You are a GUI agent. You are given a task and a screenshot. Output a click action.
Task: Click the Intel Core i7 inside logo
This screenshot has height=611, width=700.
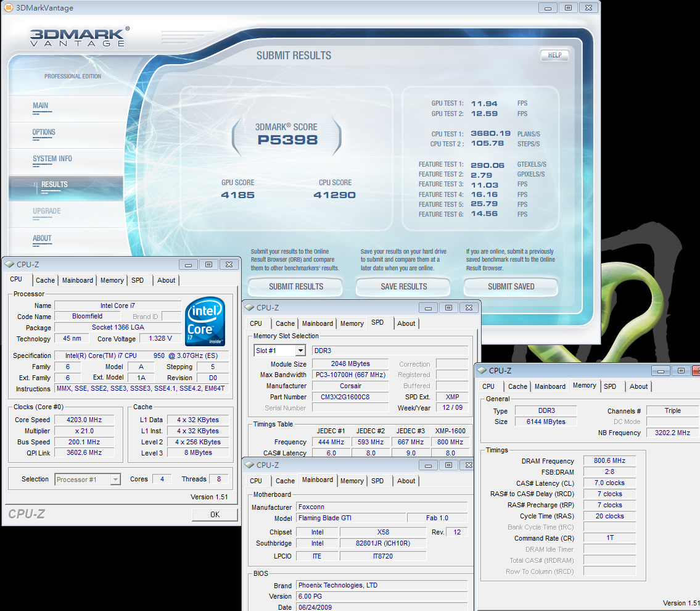click(205, 321)
